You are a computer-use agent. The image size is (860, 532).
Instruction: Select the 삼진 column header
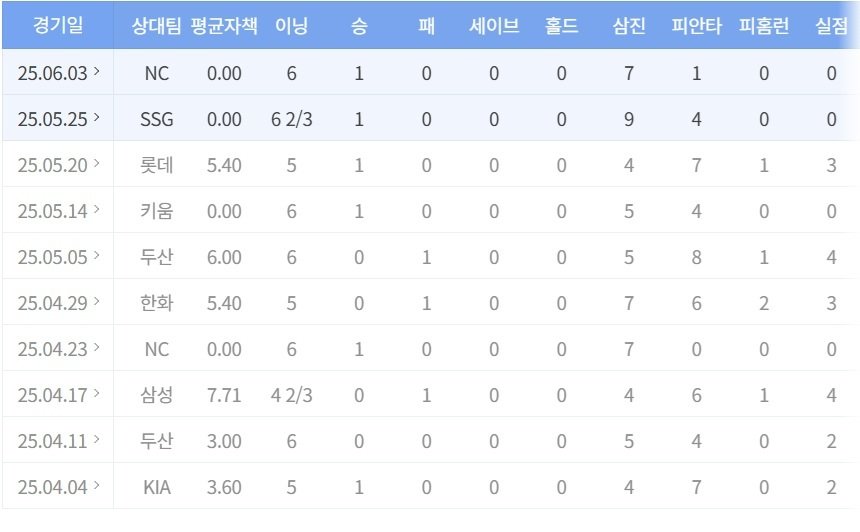[629, 26]
